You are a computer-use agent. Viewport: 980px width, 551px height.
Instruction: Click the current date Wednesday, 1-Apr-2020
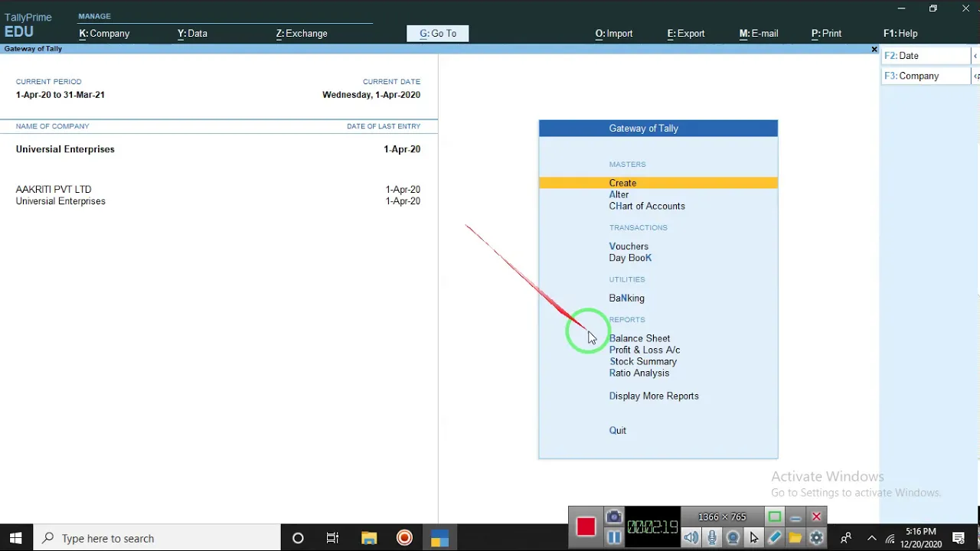tap(371, 95)
